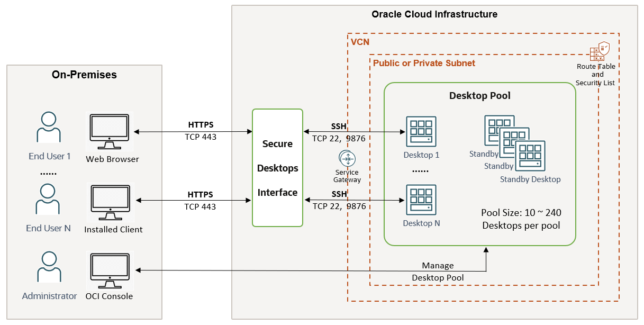644x325 pixels.
Task: Click the Oracle Cloud Infrastructure title
Action: [x=435, y=14]
